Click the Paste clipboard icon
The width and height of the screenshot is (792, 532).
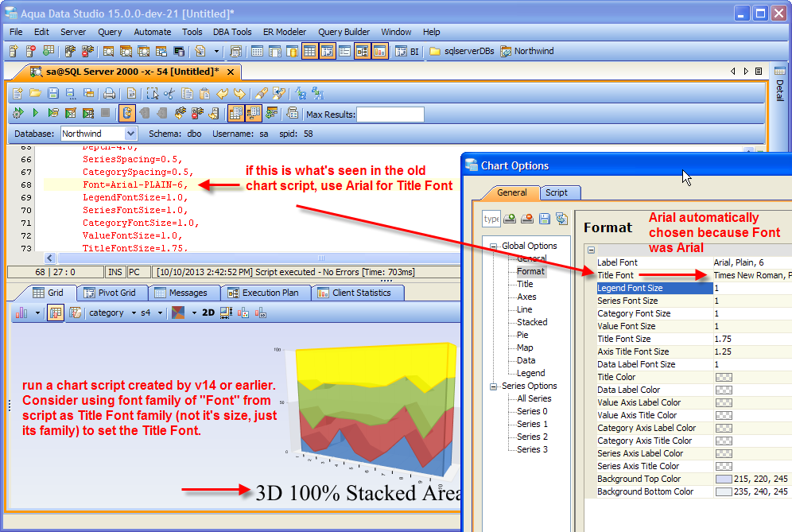tap(204, 94)
